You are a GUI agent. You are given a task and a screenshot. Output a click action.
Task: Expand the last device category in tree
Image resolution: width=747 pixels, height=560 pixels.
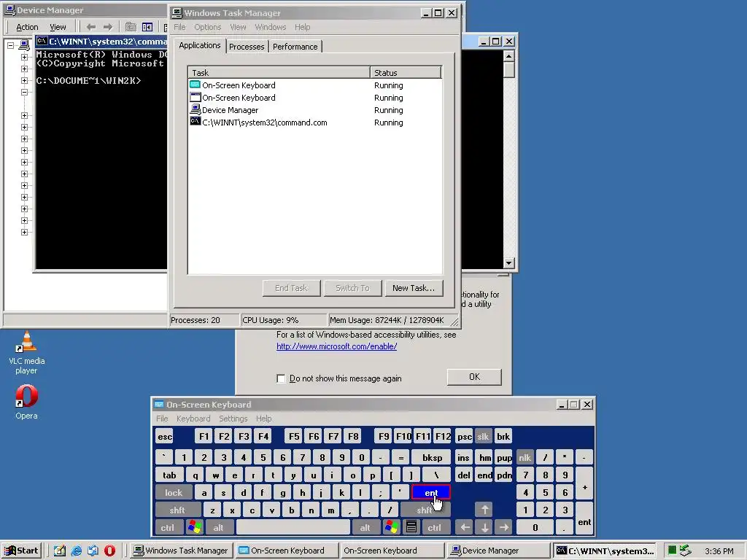[24, 233]
